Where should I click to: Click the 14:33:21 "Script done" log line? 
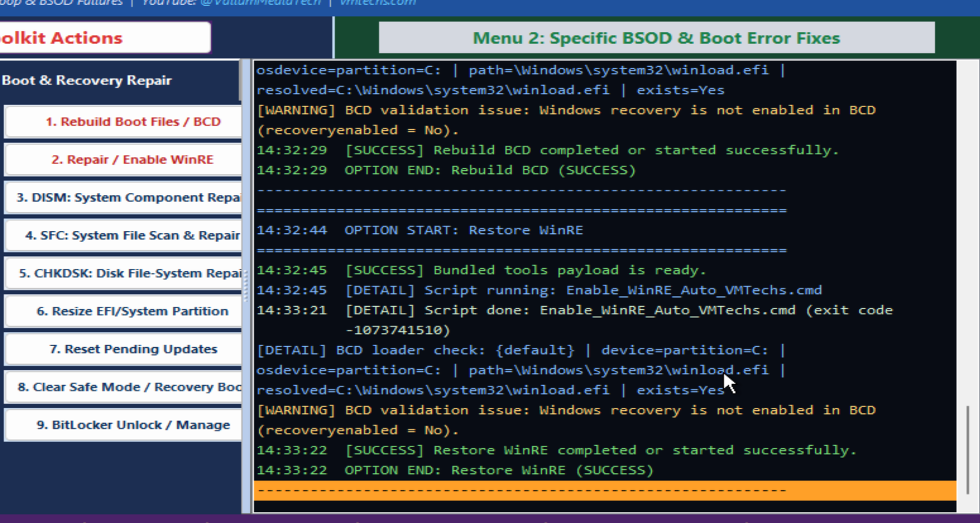tap(575, 310)
